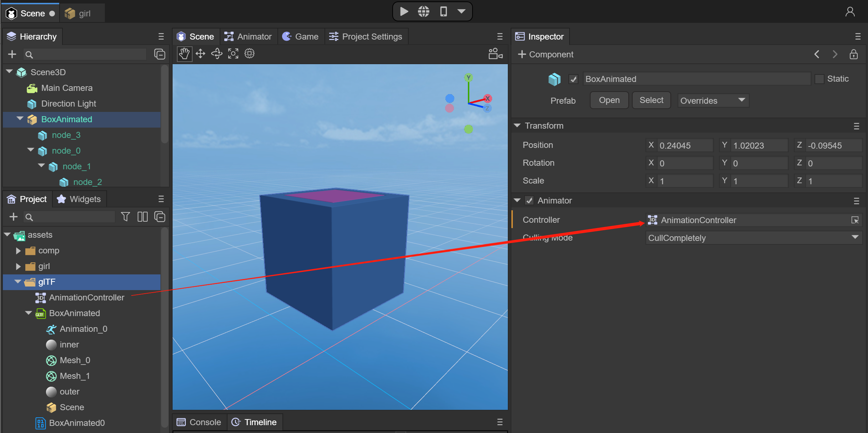Uncheck the BoxAnimated active checkbox
Screen dimensions: 868x433
[573, 79]
